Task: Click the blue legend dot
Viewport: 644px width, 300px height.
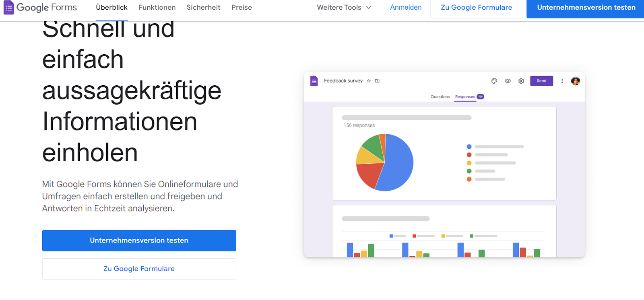Action: (469, 147)
